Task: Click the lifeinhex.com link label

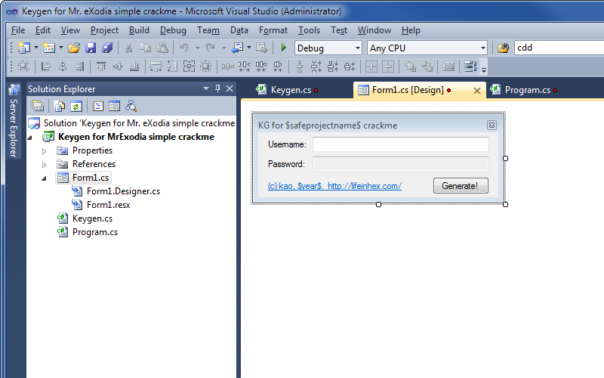Action: [x=334, y=186]
